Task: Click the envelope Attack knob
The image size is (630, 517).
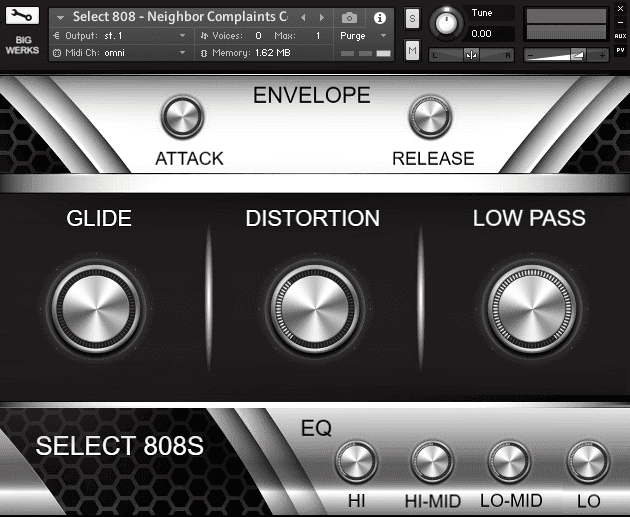Action: 182,117
